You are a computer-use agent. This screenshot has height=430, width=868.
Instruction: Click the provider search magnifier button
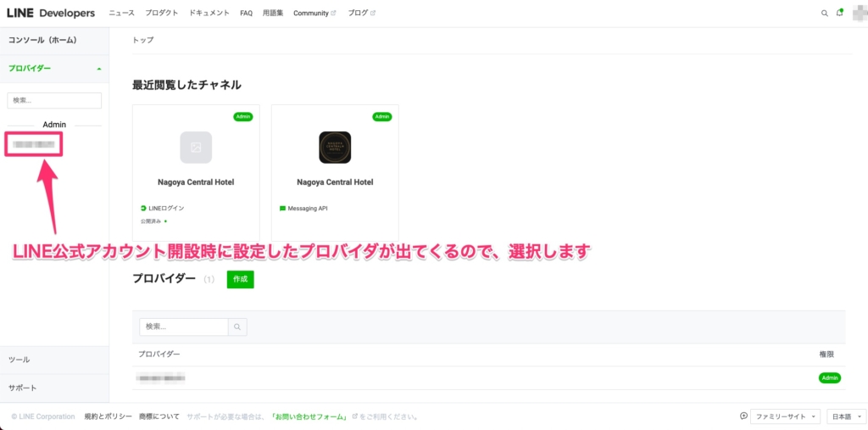[x=238, y=327]
